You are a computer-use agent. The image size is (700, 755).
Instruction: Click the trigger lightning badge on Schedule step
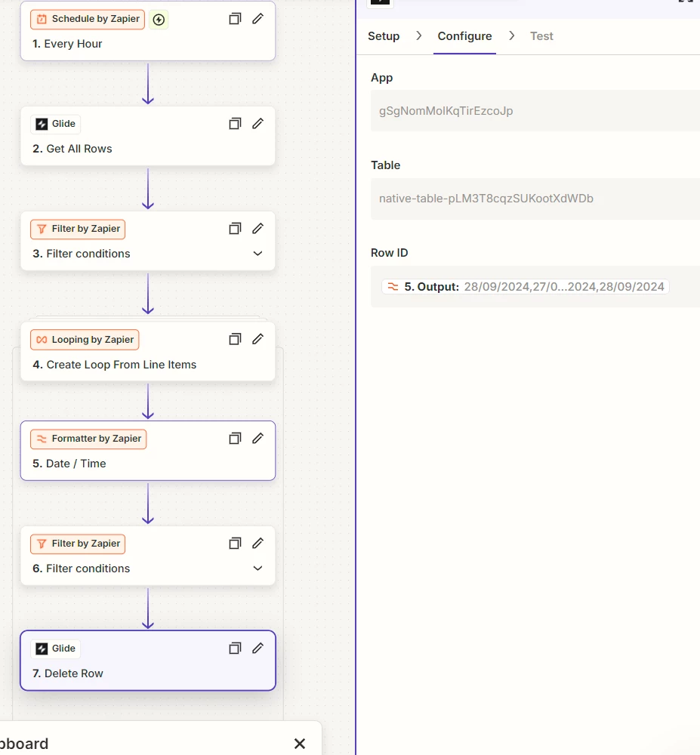(159, 20)
